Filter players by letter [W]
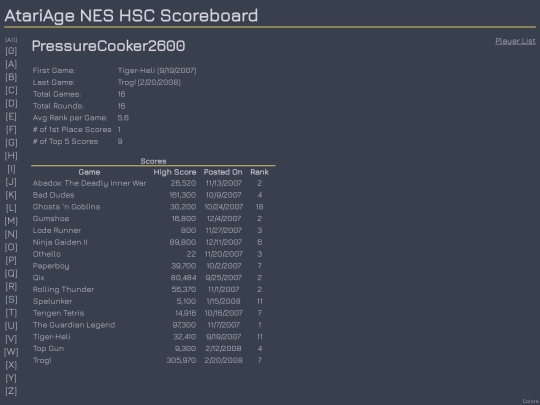This screenshot has width=540, height=405. (11, 352)
